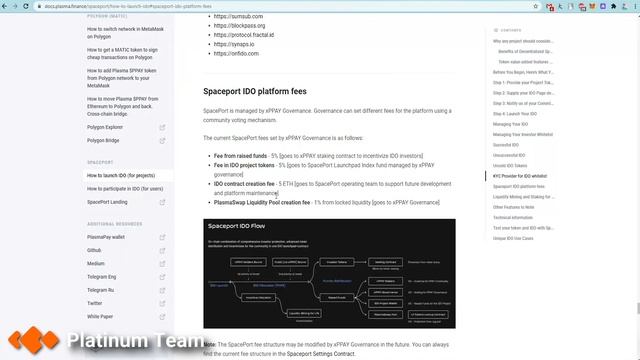The height and width of the screenshot is (360, 640).
Task: Click external-link icon next to Polygon Bridge
Action: (x=162, y=141)
